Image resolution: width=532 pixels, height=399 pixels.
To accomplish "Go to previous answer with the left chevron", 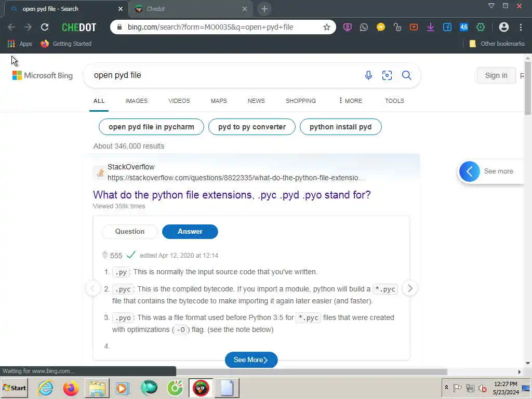I will click(x=93, y=288).
